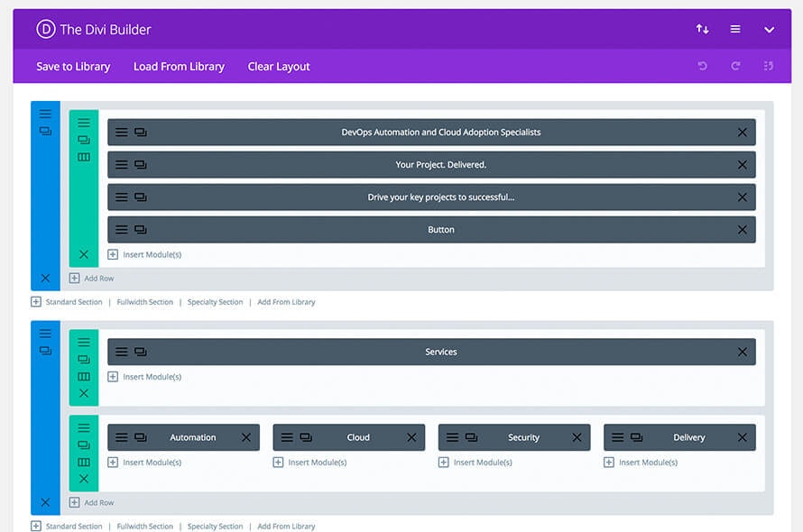Open settings of Services row
Viewport: 803px width, 532px height.
click(84, 342)
